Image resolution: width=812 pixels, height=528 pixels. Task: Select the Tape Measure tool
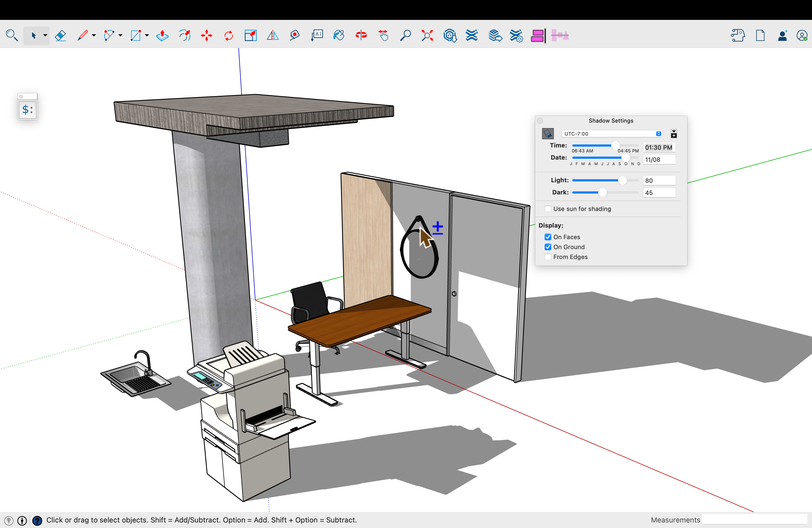coord(295,35)
